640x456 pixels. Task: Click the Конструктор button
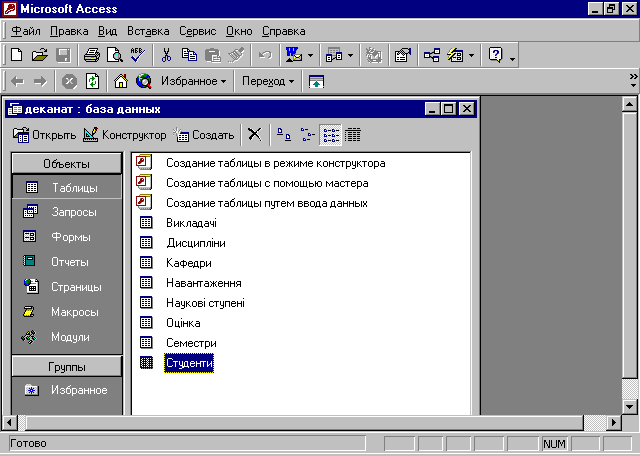124,135
